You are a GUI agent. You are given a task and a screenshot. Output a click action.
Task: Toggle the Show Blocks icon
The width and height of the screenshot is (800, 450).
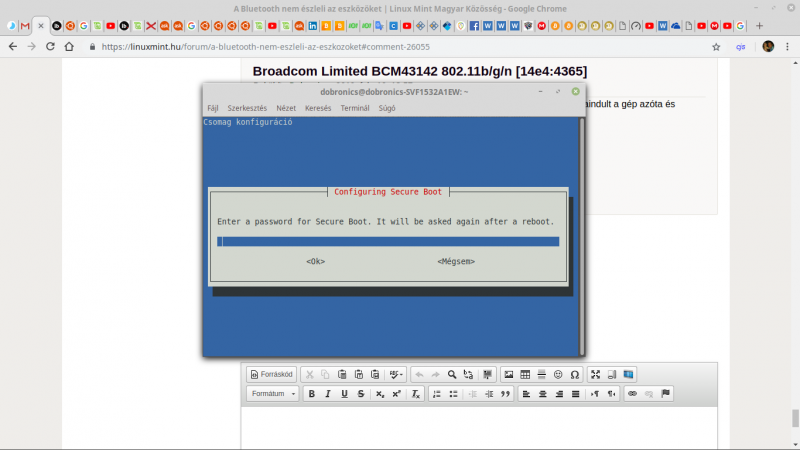612,374
